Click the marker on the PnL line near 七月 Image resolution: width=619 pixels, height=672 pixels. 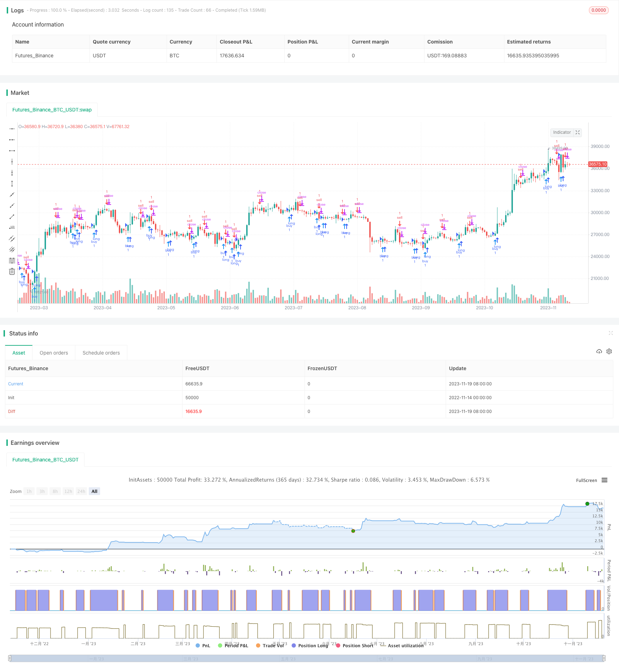coord(353,531)
